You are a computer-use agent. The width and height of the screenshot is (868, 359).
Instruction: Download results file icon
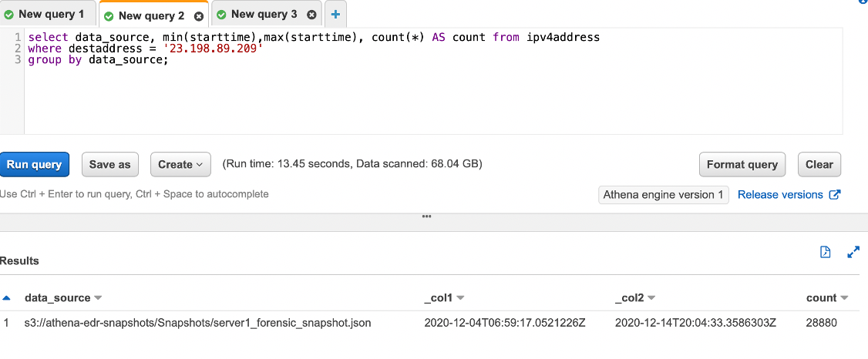click(825, 252)
